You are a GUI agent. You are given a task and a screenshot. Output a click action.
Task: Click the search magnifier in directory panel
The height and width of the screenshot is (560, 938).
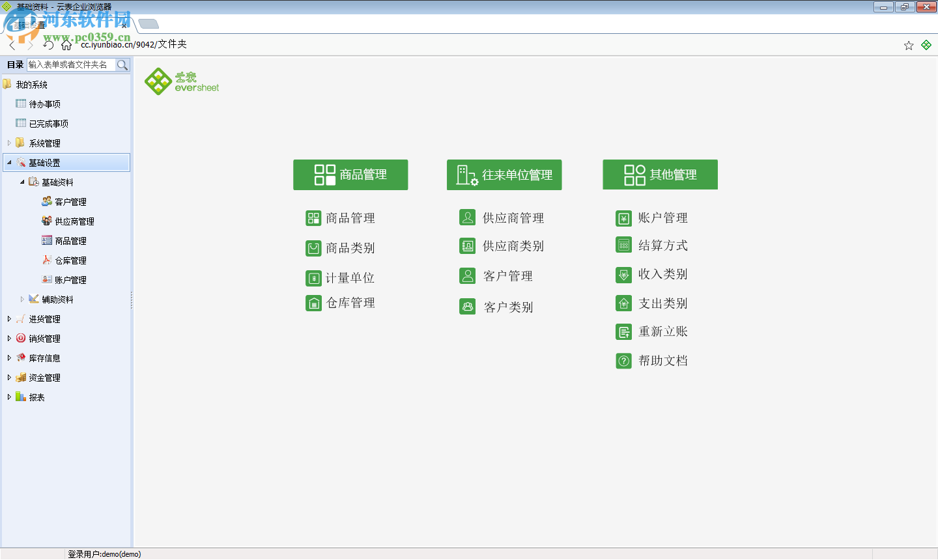coord(122,64)
